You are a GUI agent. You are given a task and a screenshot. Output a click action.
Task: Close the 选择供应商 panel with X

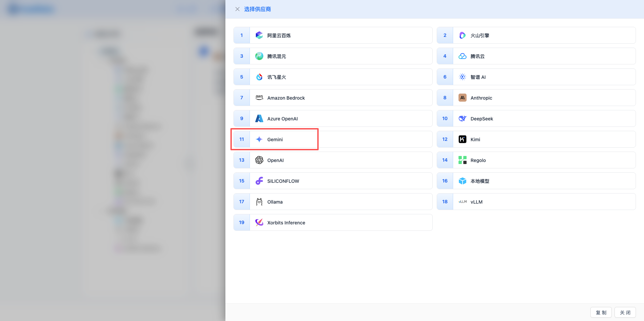[237, 9]
